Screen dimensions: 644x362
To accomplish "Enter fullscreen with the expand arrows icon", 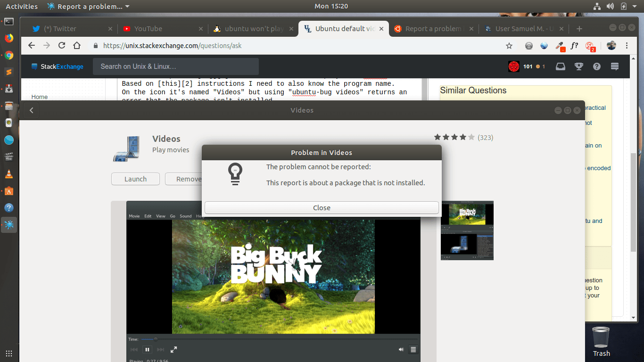I will (173, 350).
